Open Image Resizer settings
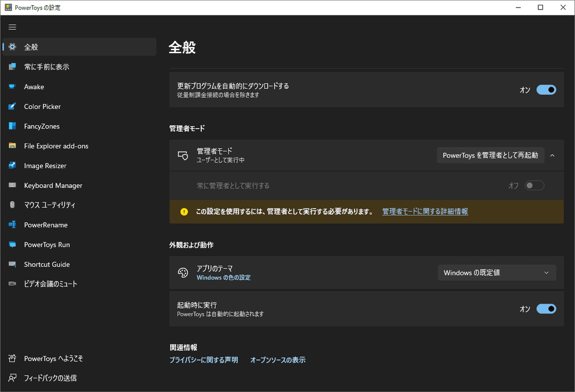 click(79, 166)
